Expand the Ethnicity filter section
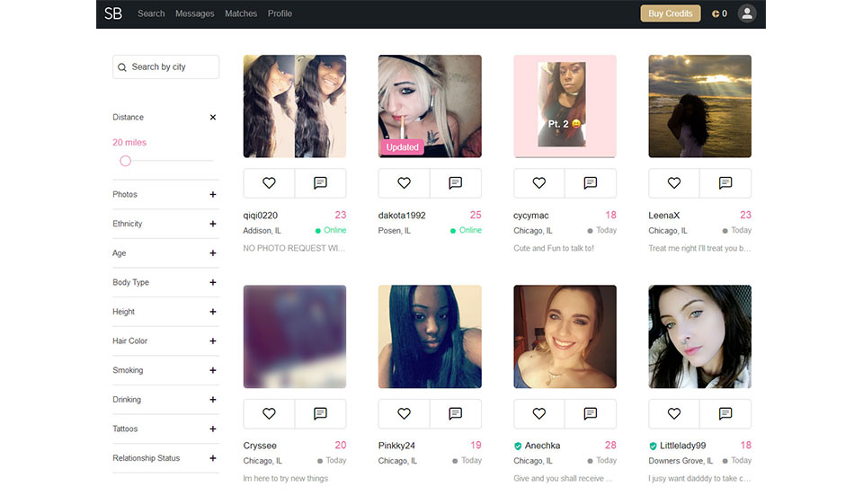The image size is (863, 504). [x=213, y=224]
